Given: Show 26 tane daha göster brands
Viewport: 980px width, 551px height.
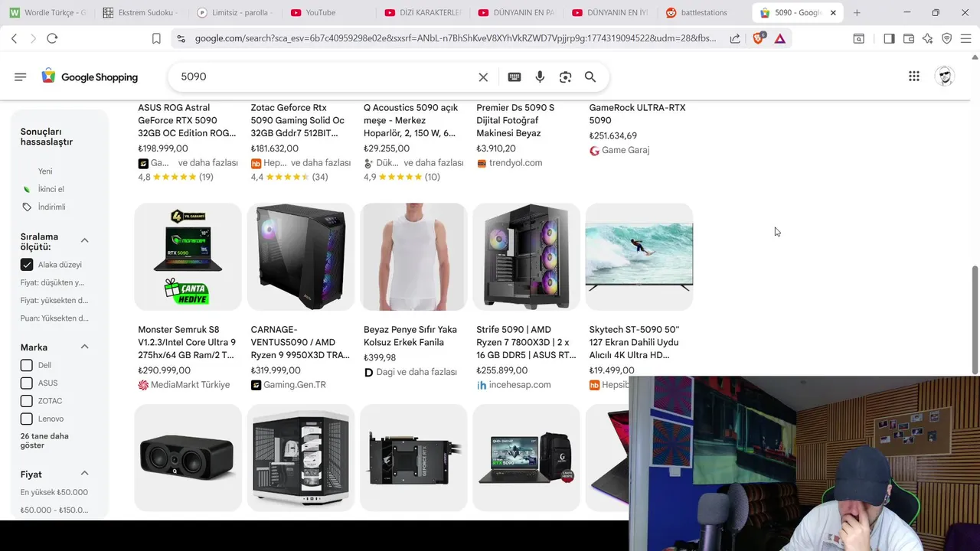Looking at the screenshot, I should (44, 441).
